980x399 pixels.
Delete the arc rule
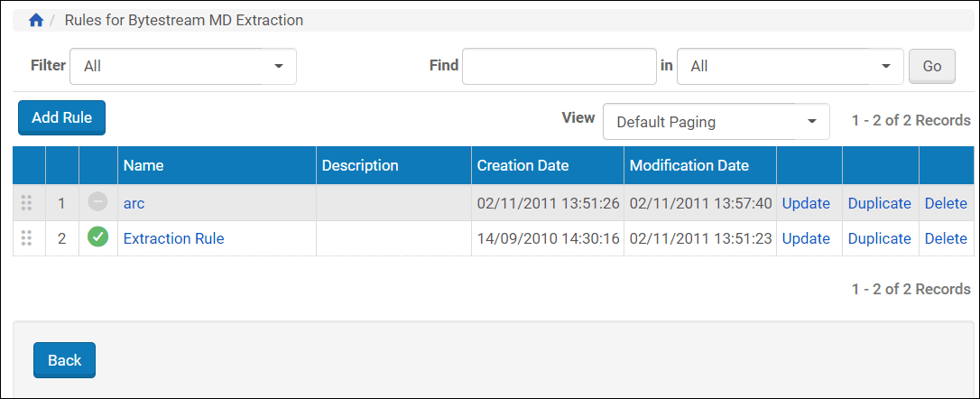pos(946,203)
